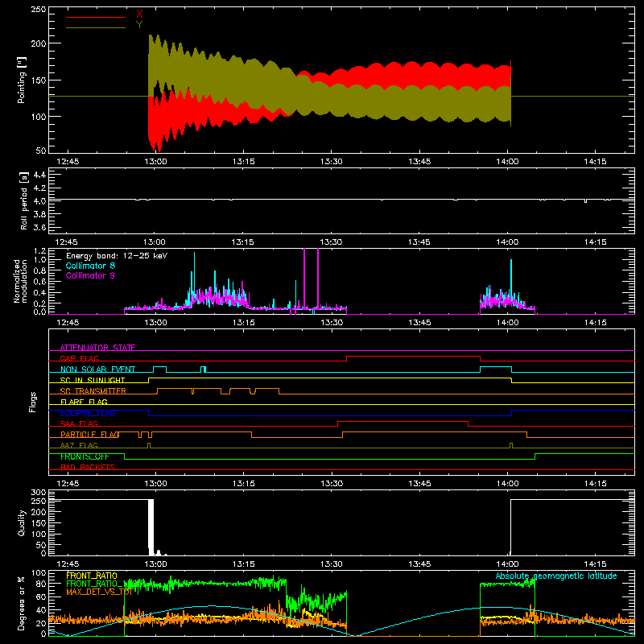Click the 250 tick on the Pointing axis

coord(38,10)
